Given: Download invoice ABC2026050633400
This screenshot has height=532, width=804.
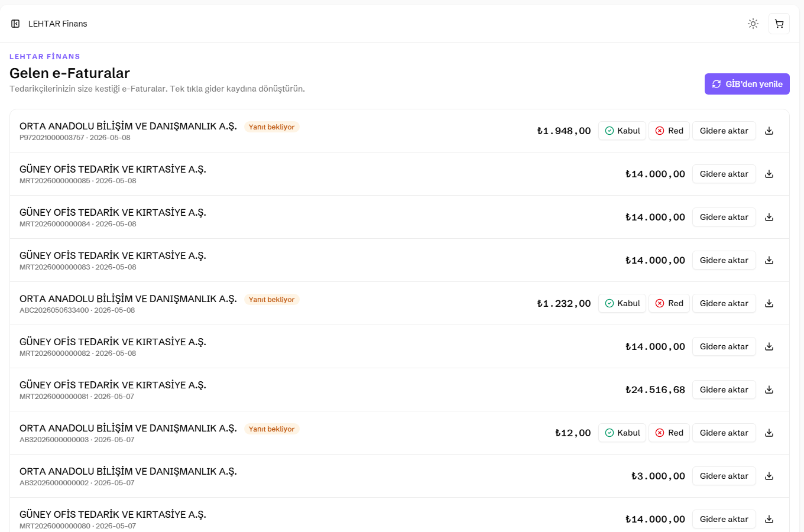Looking at the screenshot, I should click(x=769, y=303).
